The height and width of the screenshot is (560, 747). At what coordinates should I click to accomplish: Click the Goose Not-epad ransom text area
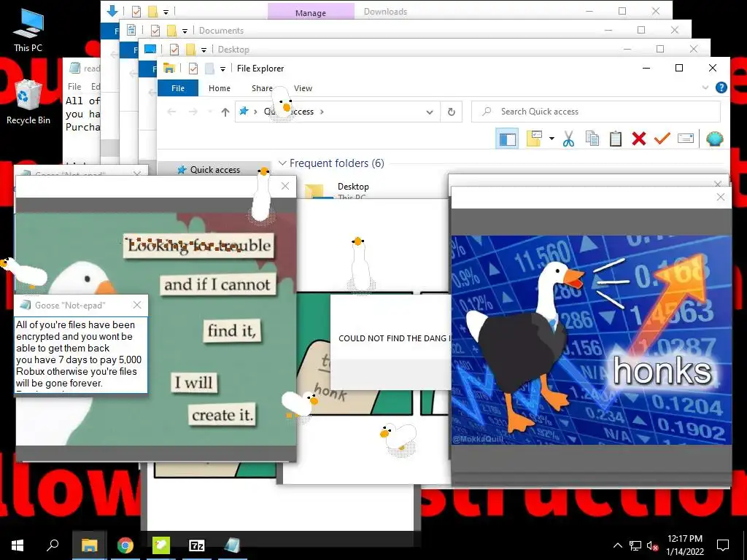[x=80, y=356]
